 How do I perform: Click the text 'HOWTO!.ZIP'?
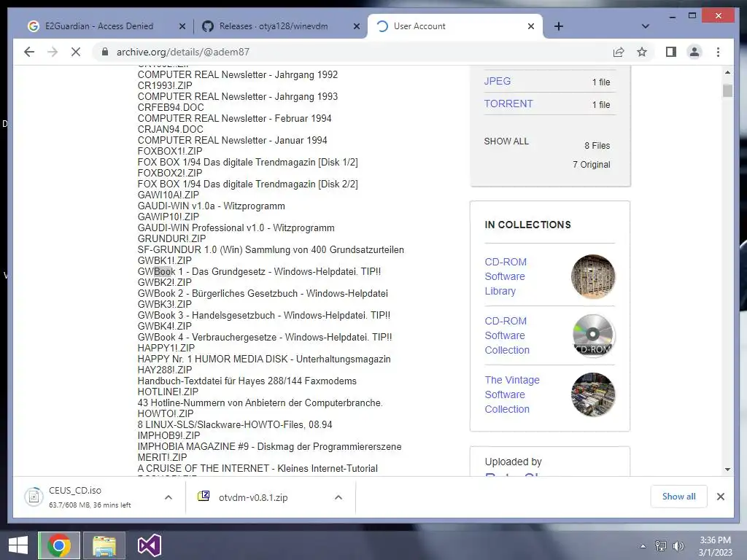[166, 413]
